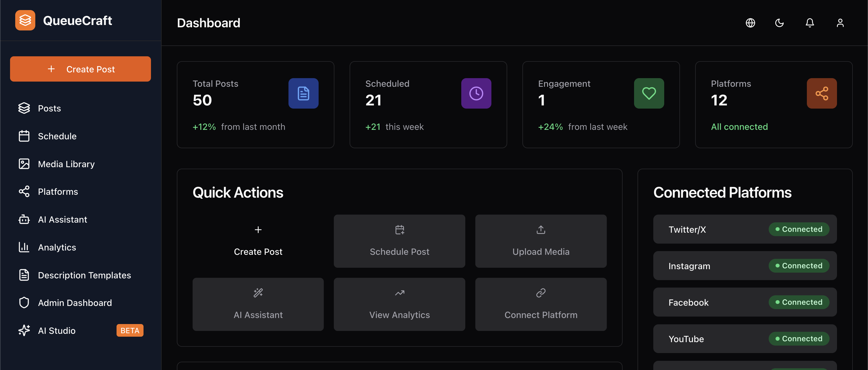Open notifications bell icon
Screen dimensions: 868x370
pos(810,23)
